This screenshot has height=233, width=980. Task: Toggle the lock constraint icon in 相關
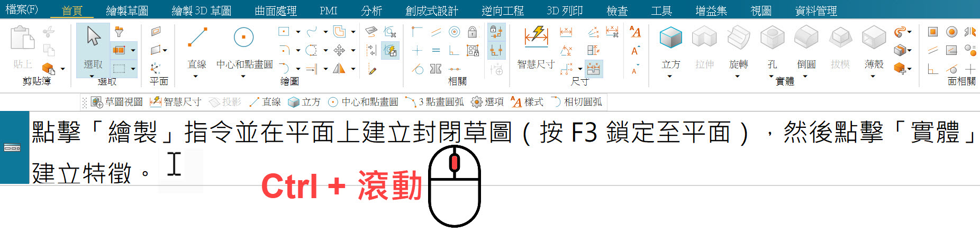(x=473, y=32)
